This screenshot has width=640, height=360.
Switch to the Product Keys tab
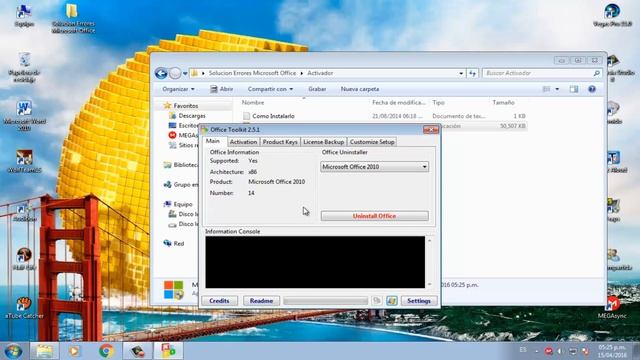click(x=280, y=142)
